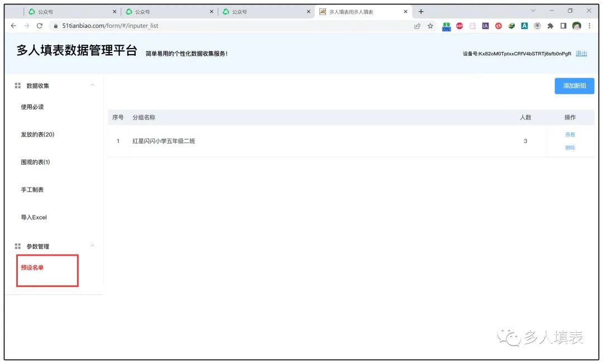Click the 人数 column header

pyautogui.click(x=525, y=117)
